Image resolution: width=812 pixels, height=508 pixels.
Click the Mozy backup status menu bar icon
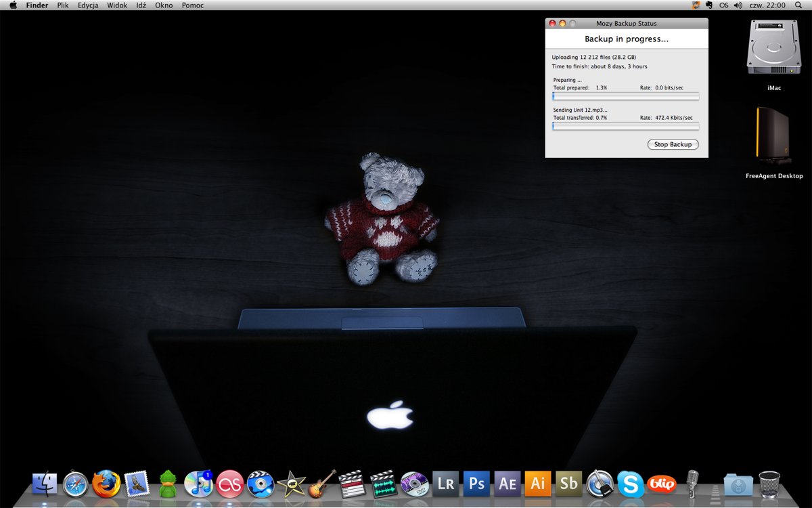click(696, 5)
